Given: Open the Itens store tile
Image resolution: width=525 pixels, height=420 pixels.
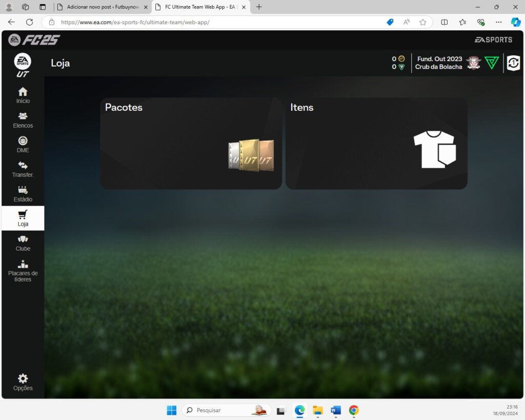Looking at the screenshot, I should tap(376, 144).
